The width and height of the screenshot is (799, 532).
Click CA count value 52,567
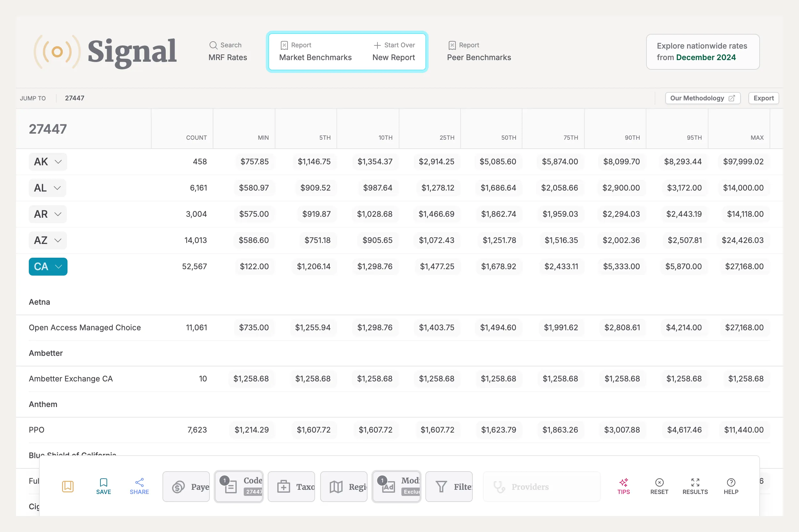pos(194,266)
